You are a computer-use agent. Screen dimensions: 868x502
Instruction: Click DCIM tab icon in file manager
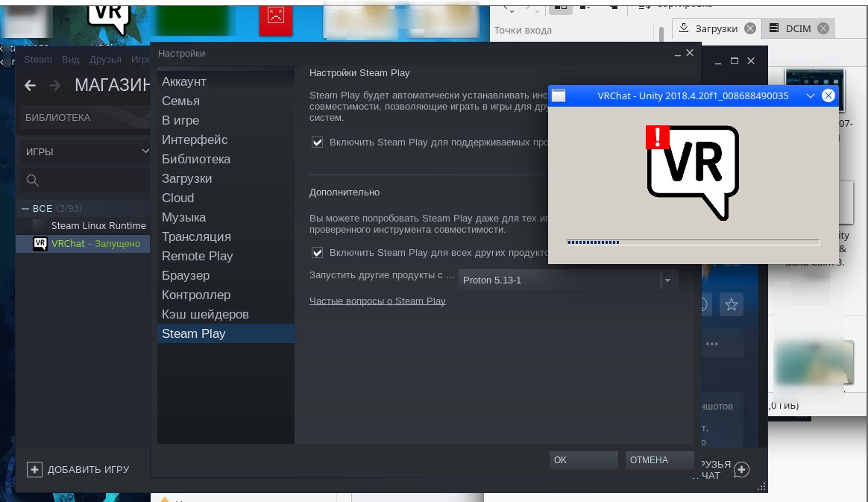(x=774, y=28)
